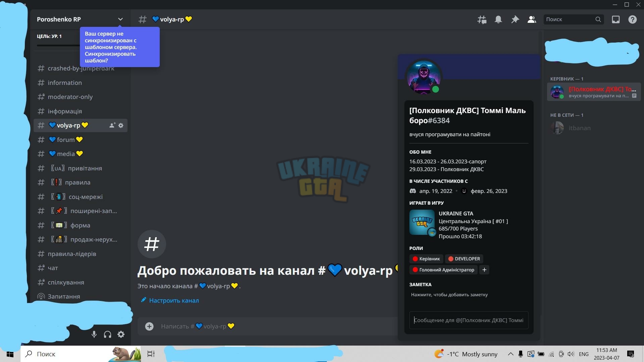Click the search field 'Поиск' in Discord
Image resolution: width=644 pixels, height=362 pixels.
pos(574,19)
